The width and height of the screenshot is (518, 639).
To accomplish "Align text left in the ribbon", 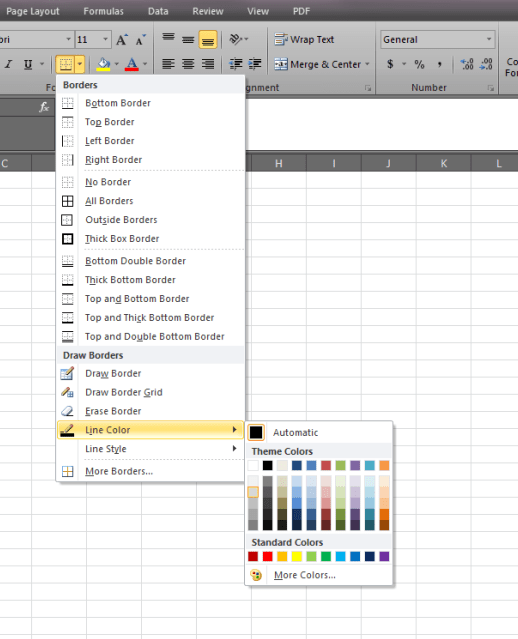I will (x=168, y=64).
